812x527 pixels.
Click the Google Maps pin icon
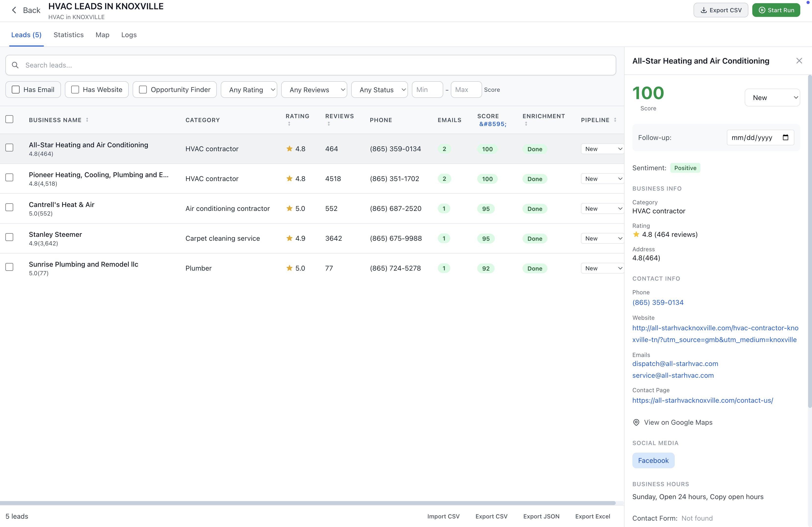[x=636, y=422]
